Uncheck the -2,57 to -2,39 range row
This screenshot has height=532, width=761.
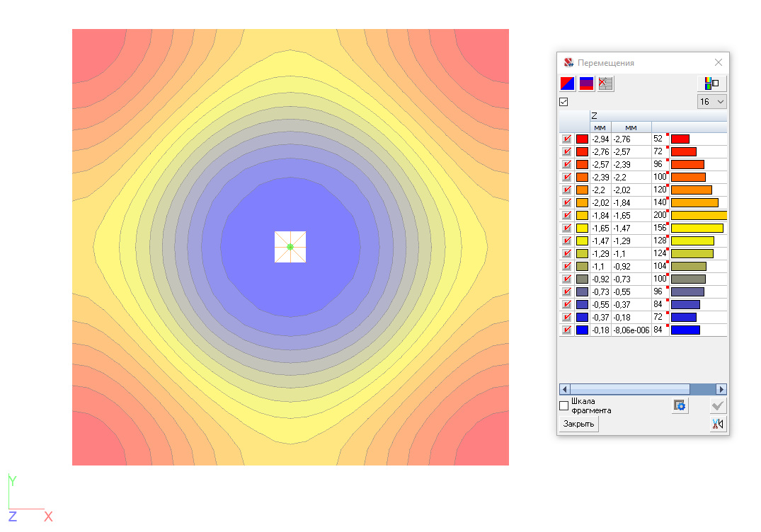[x=566, y=164]
